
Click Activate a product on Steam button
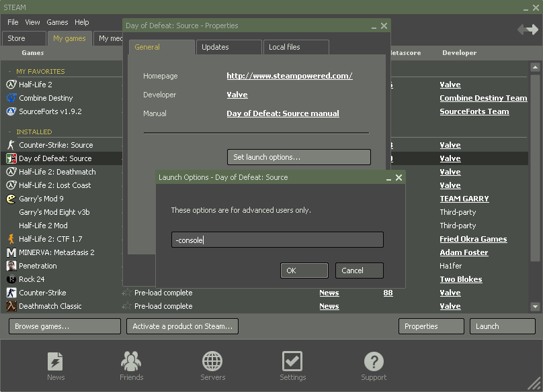[182, 326]
